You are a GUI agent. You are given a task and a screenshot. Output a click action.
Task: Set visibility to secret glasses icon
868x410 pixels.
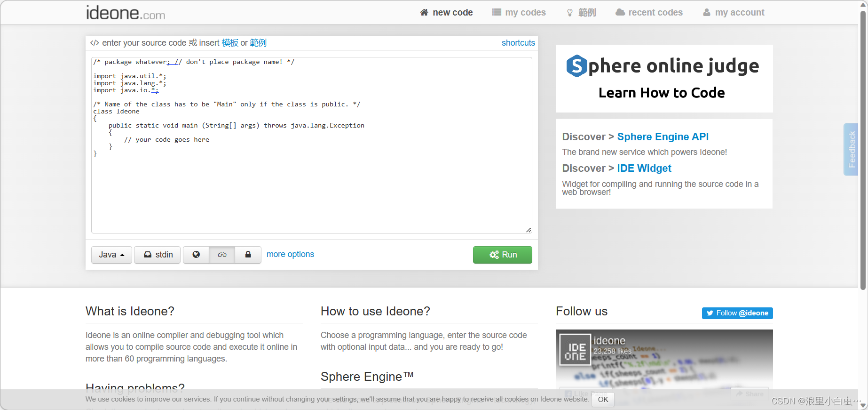tap(222, 255)
